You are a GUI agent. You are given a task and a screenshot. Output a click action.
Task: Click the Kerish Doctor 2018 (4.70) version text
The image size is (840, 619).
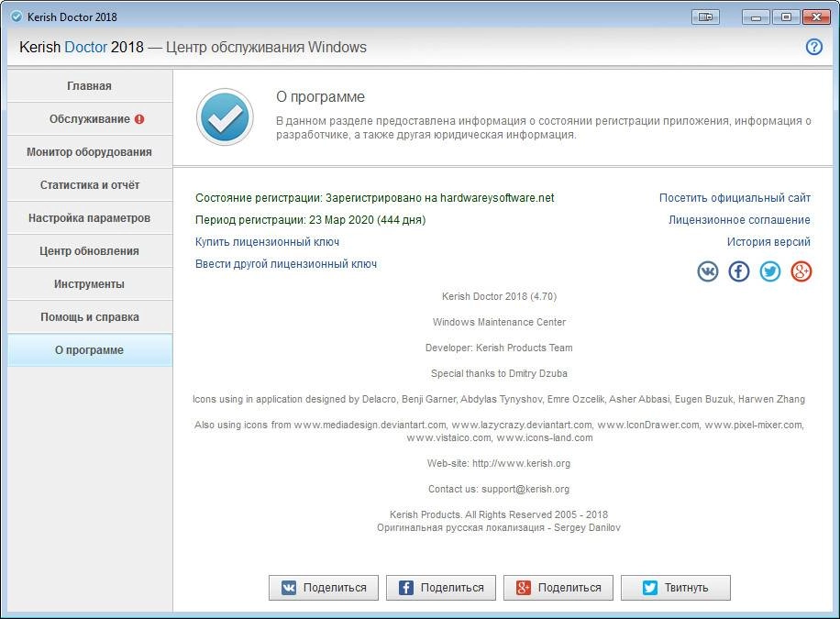pyautogui.click(x=499, y=296)
